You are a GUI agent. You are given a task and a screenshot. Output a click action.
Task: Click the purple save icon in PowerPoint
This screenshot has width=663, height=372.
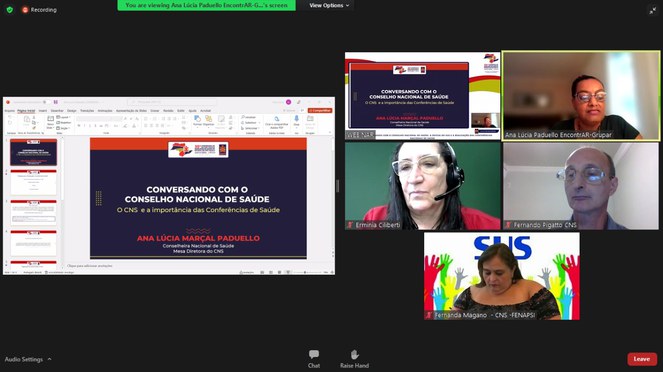tap(56, 102)
